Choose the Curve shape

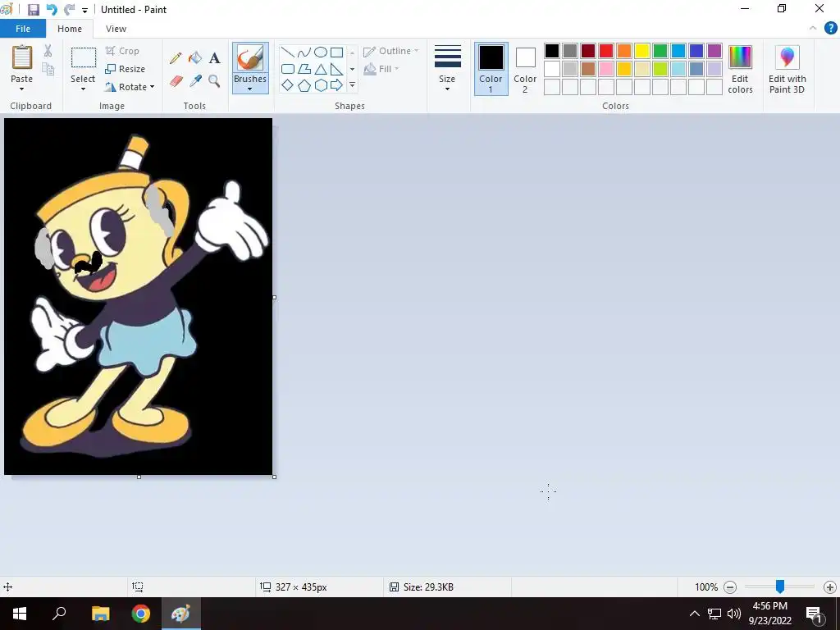pyautogui.click(x=304, y=52)
